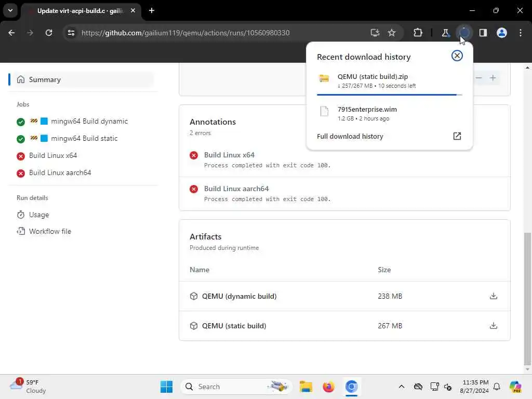Expand the tab search dropdown
532x399 pixels.
coord(10,10)
